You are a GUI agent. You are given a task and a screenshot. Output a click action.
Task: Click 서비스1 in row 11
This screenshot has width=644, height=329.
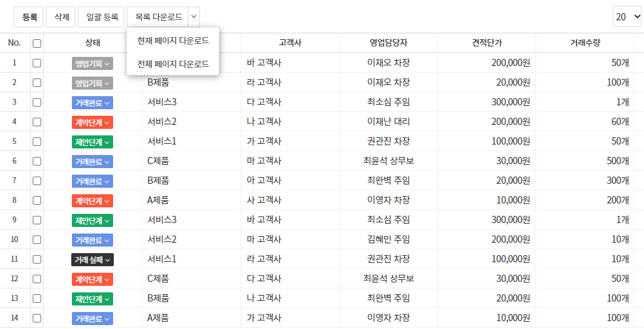162,259
